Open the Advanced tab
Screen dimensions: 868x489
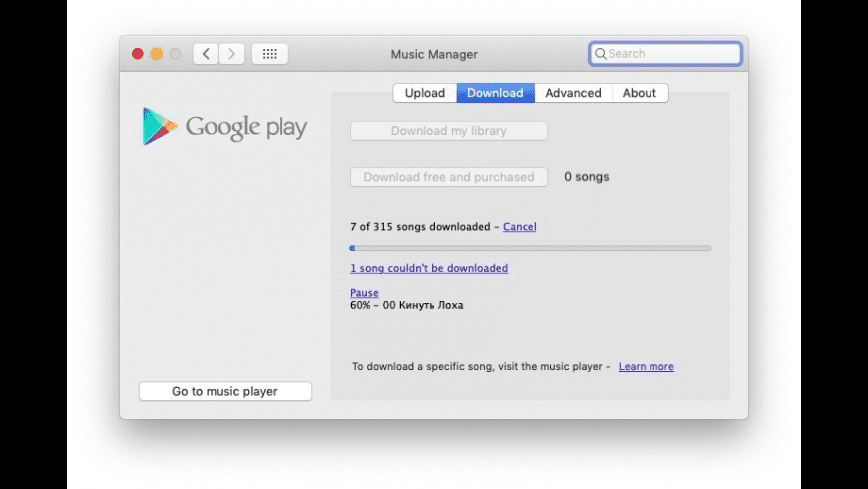(x=573, y=93)
